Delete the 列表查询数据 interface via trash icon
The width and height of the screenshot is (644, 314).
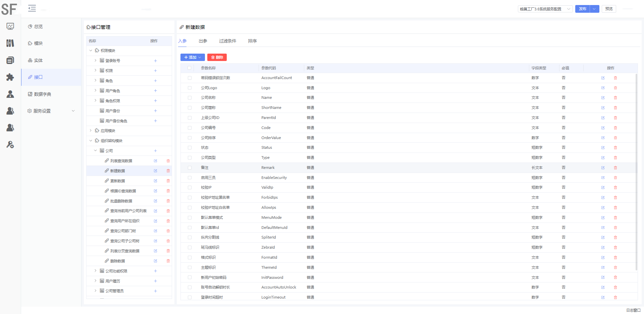pyautogui.click(x=168, y=161)
